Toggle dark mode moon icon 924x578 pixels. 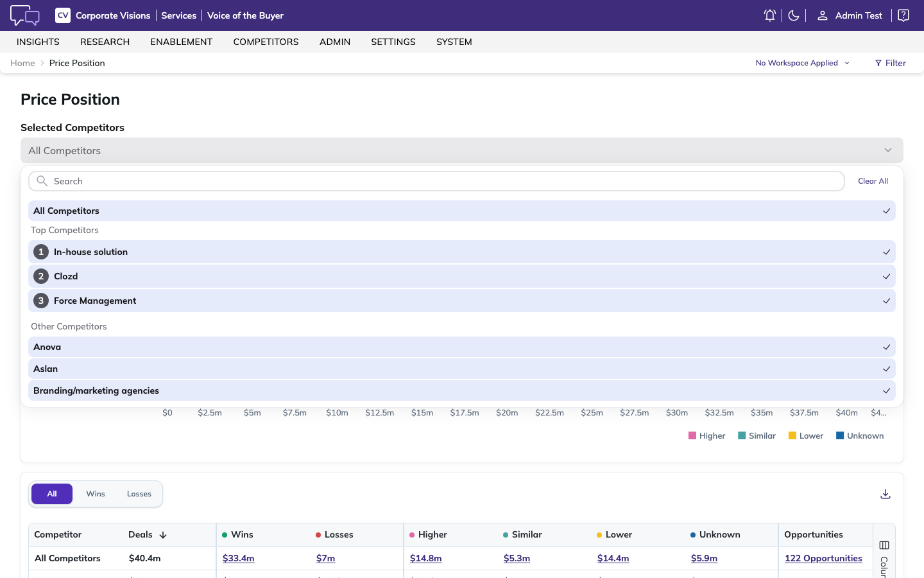[x=794, y=15]
